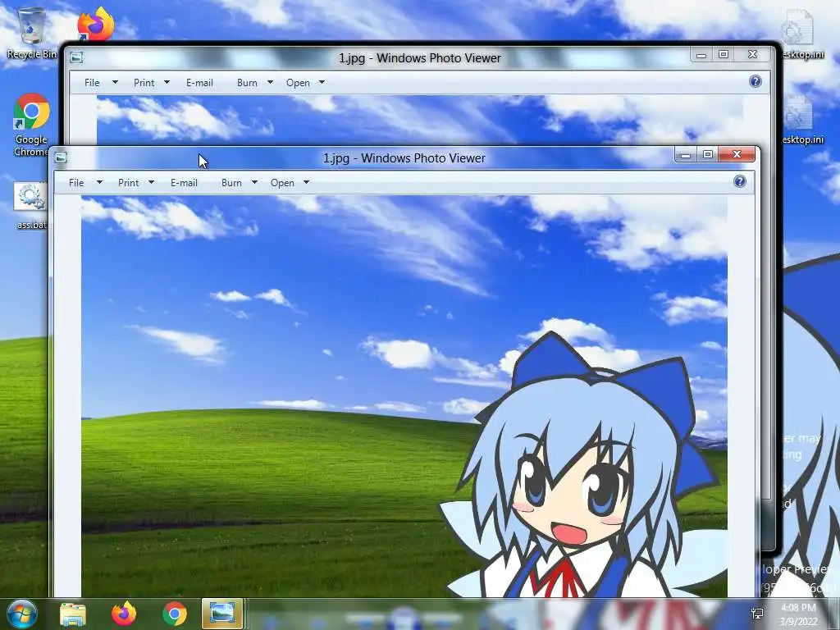Expand Open dropdown arrow in back window
This screenshot has width=840, height=630.
click(x=322, y=83)
